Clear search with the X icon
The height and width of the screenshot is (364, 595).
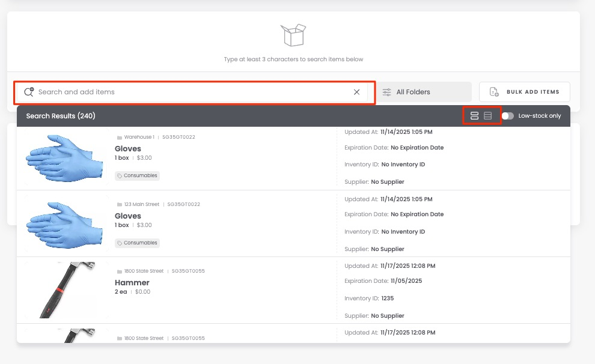point(356,92)
